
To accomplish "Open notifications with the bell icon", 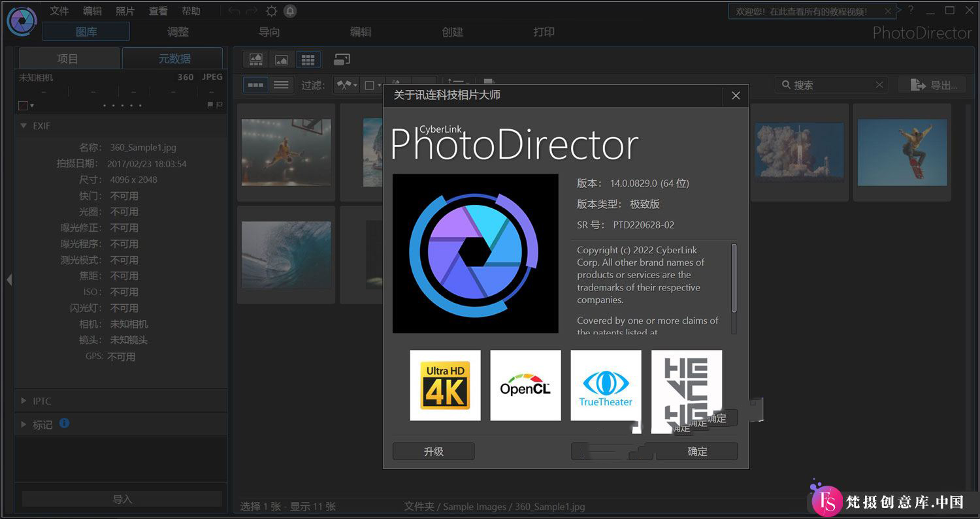I will pos(290,11).
